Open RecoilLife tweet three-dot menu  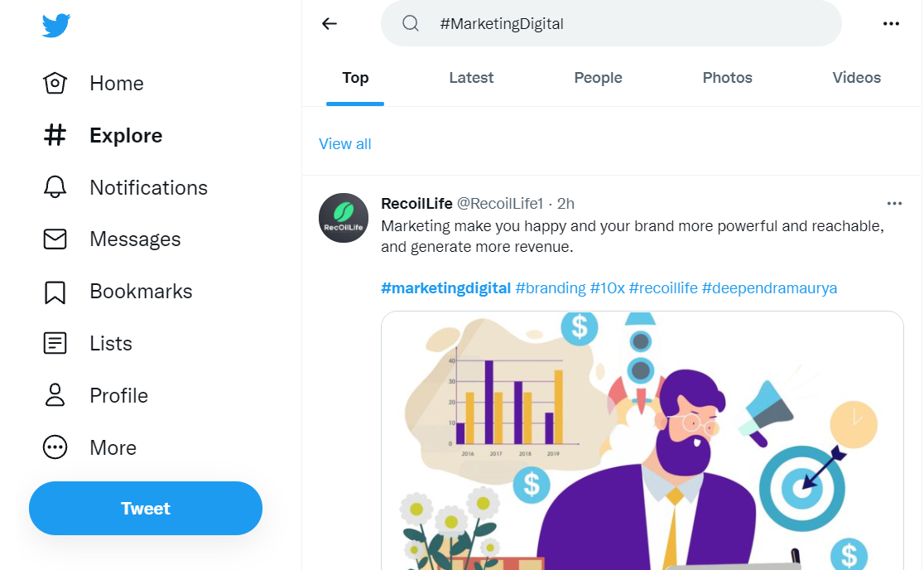point(894,203)
